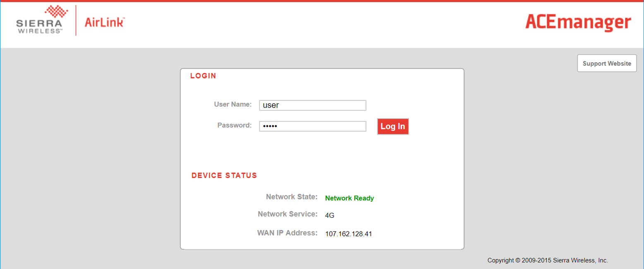Focus the Password input field

point(312,126)
